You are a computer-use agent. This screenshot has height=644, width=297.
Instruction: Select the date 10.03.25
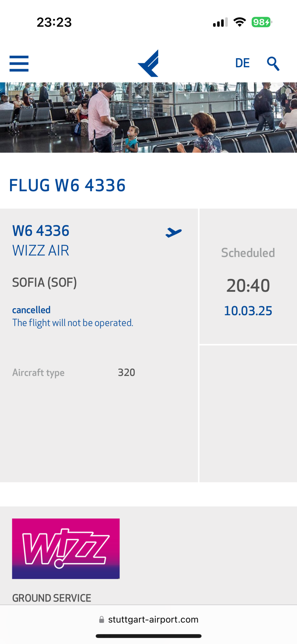(248, 311)
